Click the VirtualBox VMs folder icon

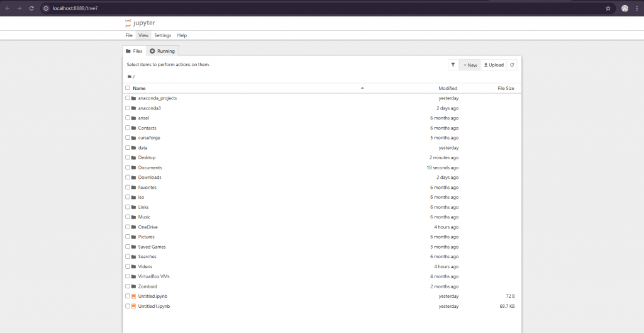(x=133, y=276)
